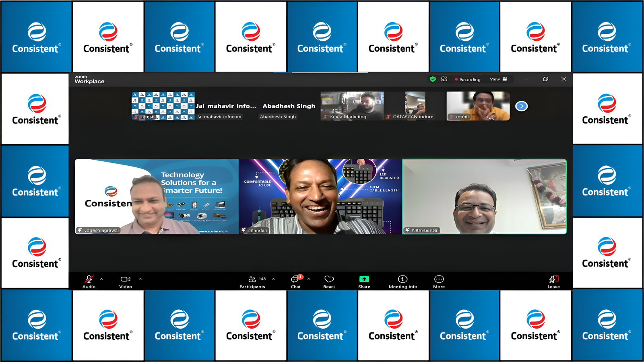Image resolution: width=644 pixels, height=362 pixels.
Task: Open video options caret menu
Action: click(140, 279)
